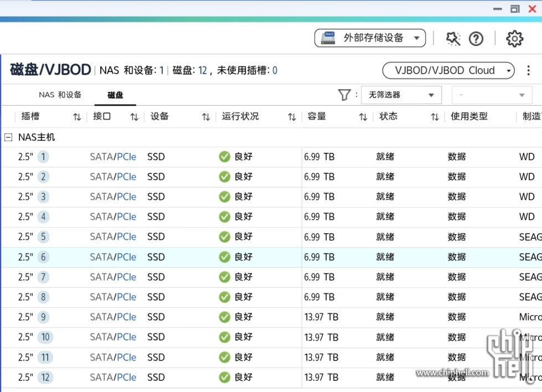Click the 插槽 column header label
The image size is (542, 392).
pos(30,116)
